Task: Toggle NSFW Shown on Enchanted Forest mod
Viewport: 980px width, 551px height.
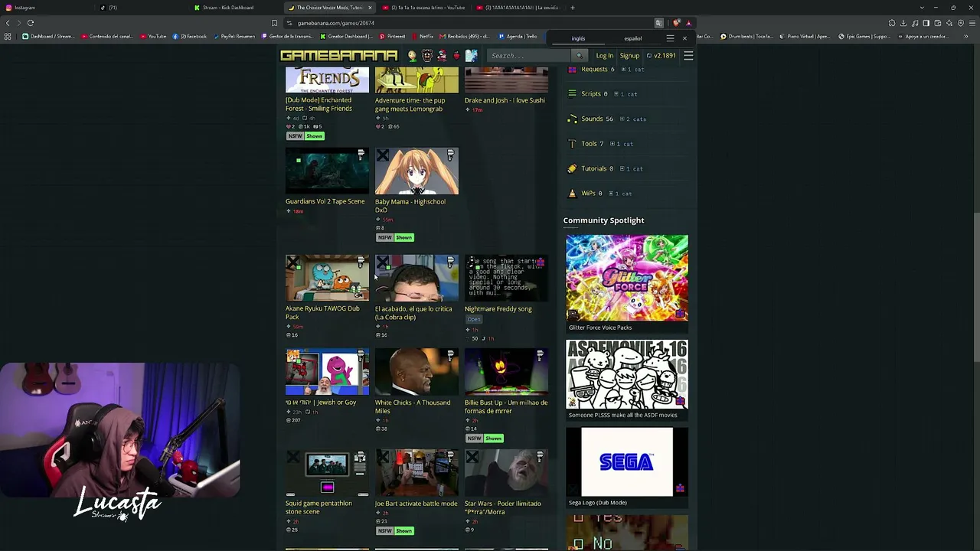Action: 305,136
